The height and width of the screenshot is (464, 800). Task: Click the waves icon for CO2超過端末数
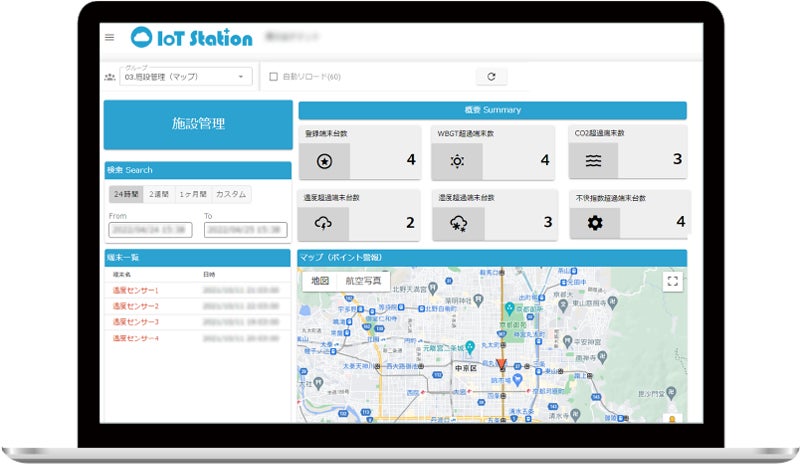click(593, 161)
